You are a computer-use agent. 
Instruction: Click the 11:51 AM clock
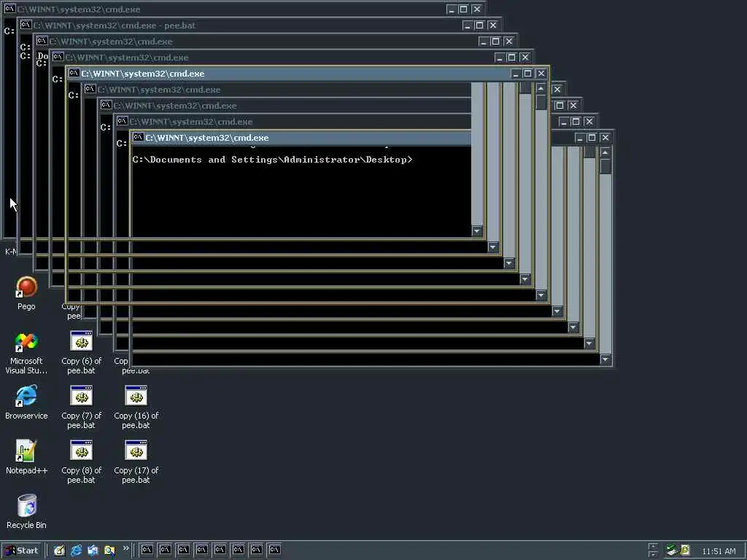pyautogui.click(x=719, y=551)
